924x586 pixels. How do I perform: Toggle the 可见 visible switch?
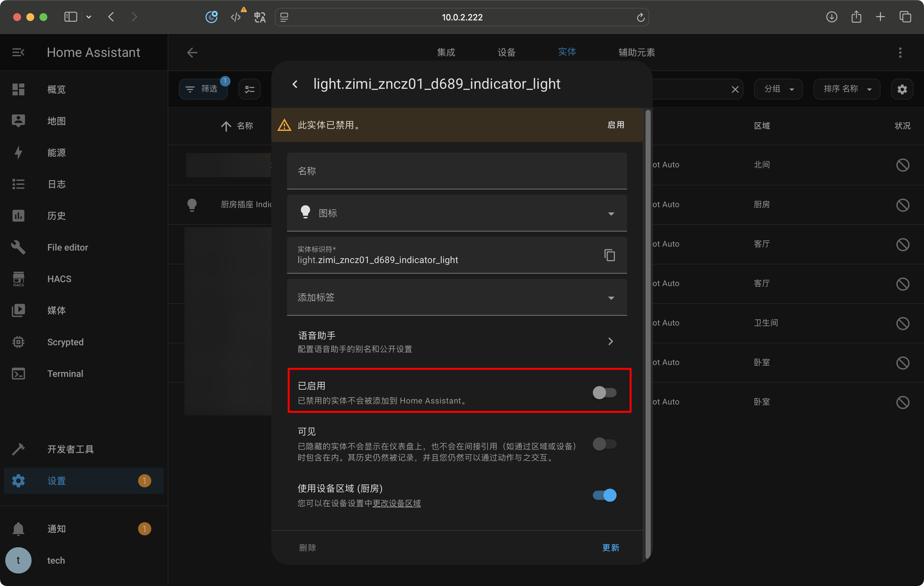[604, 444]
